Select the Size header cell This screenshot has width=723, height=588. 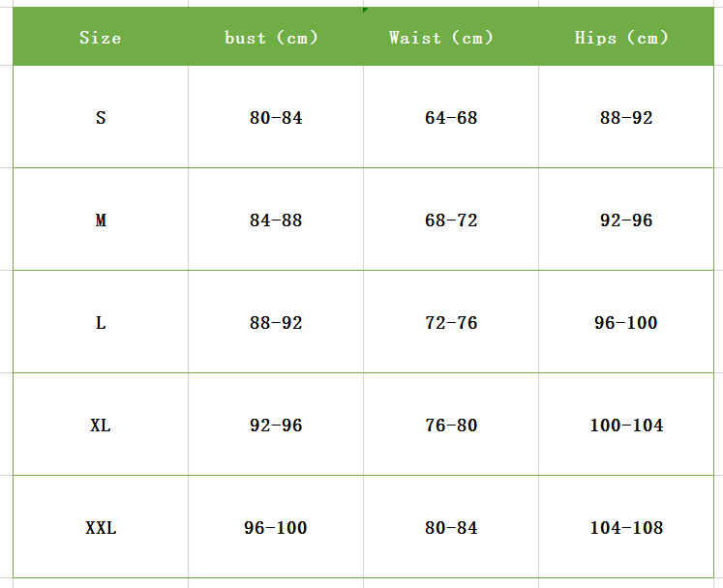point(101,38)
